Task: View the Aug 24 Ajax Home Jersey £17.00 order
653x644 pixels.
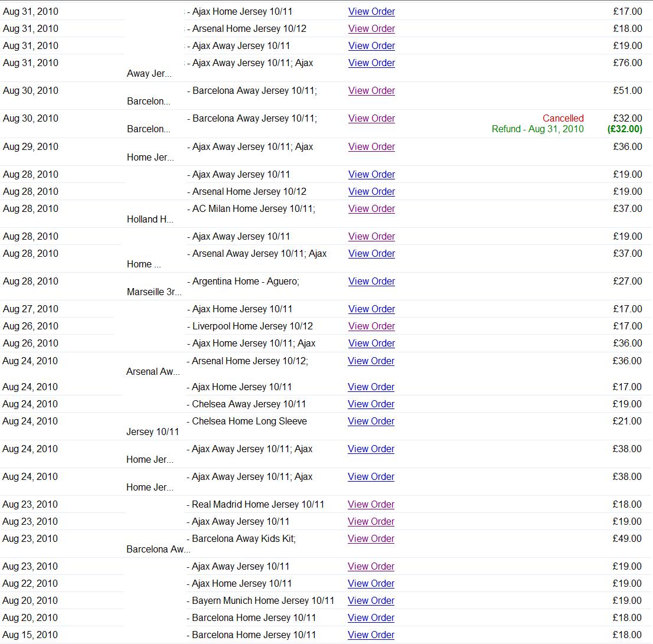Action: (x=371, y=387)
